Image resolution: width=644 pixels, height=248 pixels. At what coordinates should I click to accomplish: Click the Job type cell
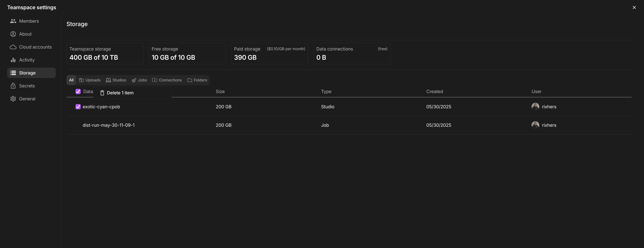pyautogui.click(x=325, y=125)
